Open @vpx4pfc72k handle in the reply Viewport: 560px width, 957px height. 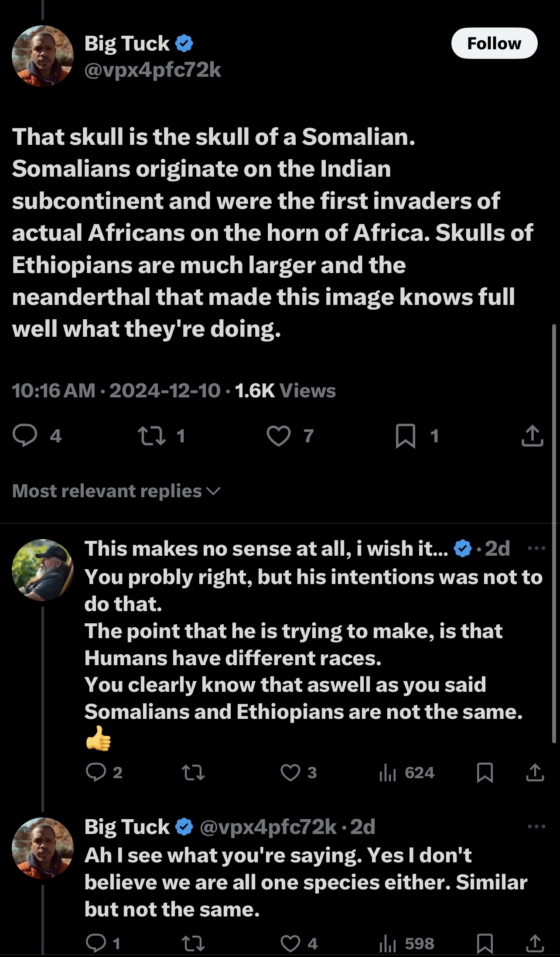pyautogui.click(x=268, y=827)
